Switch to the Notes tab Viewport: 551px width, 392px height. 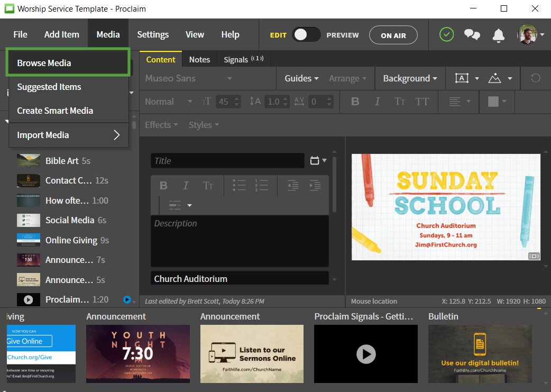(x=199, y=59)
